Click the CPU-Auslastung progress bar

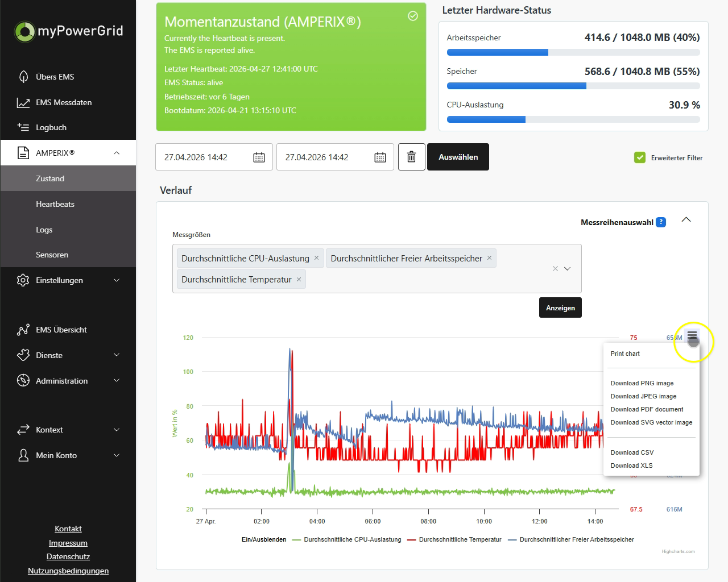click(573, 120)
